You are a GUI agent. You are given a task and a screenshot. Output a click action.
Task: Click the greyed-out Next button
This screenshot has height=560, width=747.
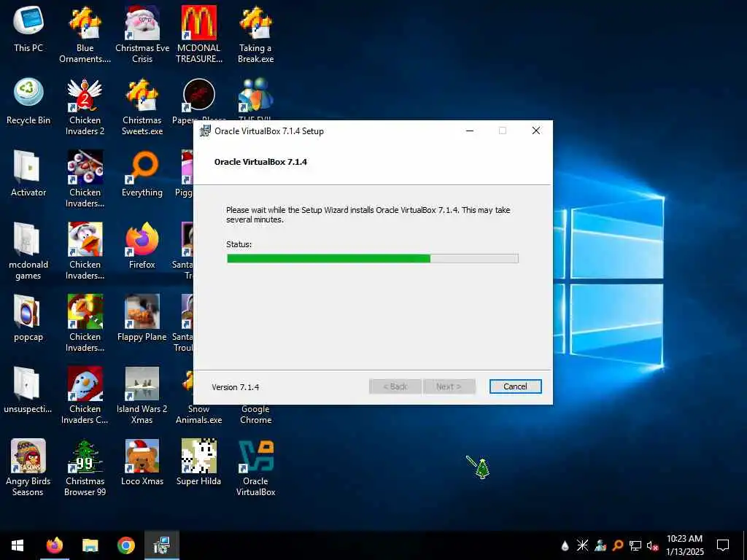[x=449, y=386]
